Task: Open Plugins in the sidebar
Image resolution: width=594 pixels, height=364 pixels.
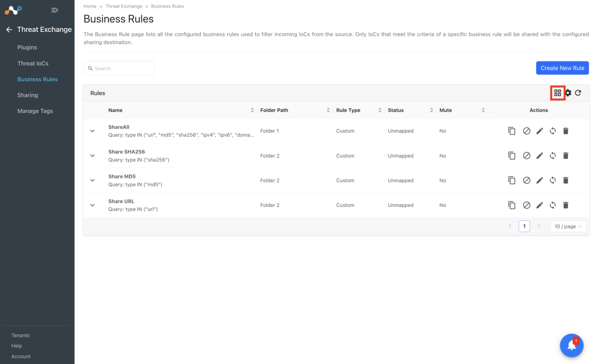Action: [27, 48]
